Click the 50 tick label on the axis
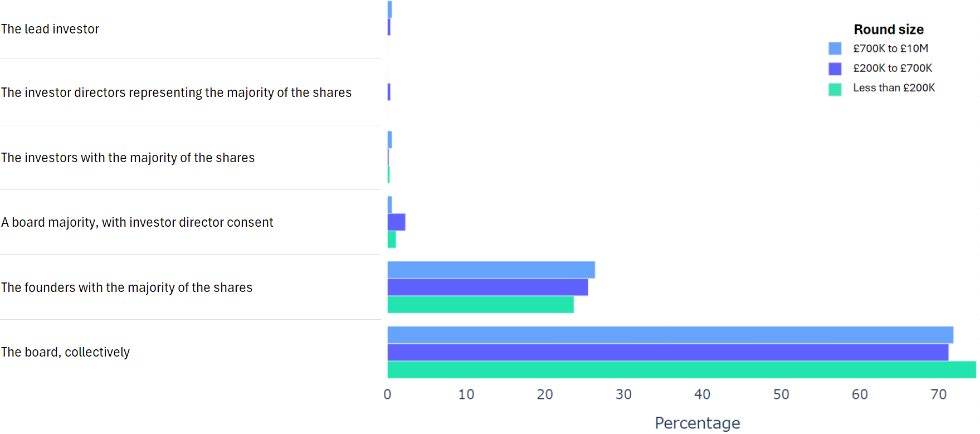 (781, 394)
